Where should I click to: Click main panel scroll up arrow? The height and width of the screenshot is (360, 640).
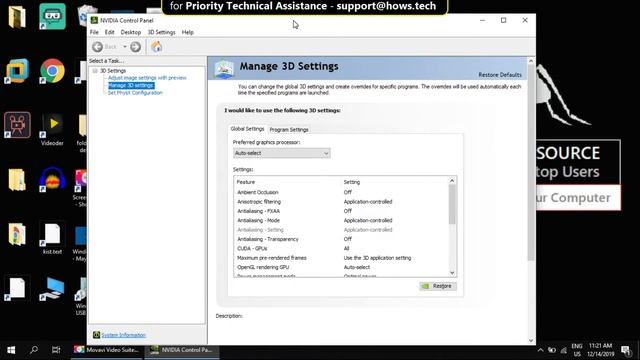click(x=531, y=61)
